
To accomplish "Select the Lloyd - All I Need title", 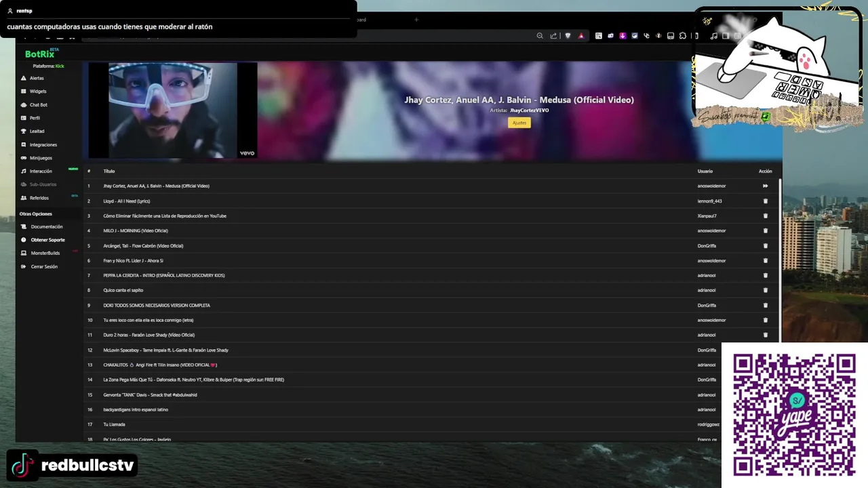I will [x=127, y=201].
